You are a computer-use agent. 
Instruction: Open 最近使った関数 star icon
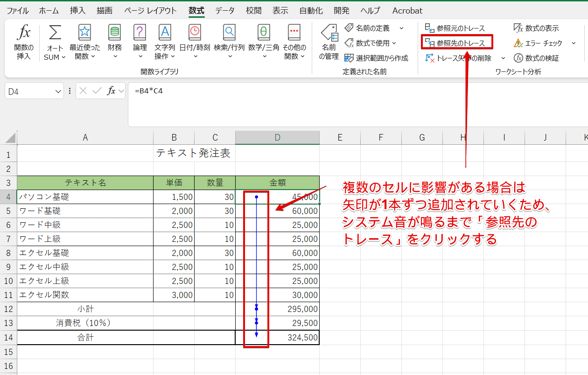click(84, 33)
